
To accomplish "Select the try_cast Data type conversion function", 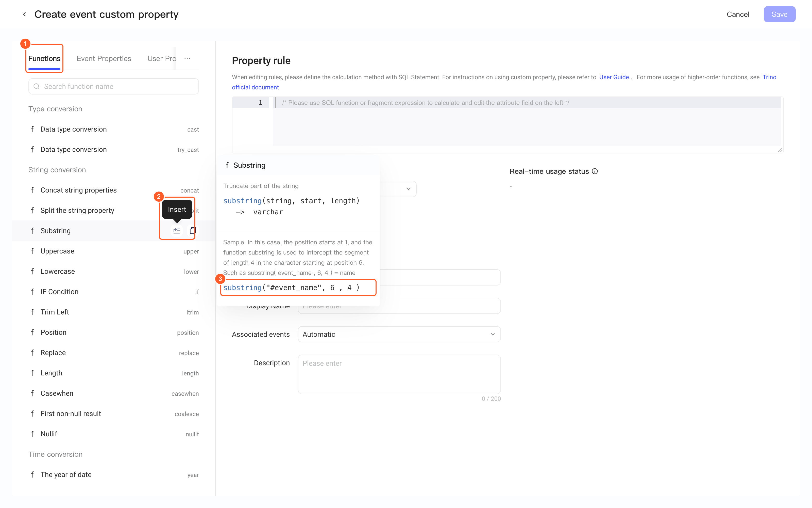I will 113,150.
